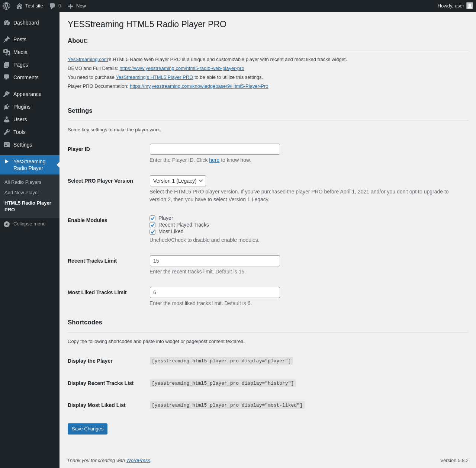The width and height of the screenshot is (476, 468).
Task: Click the user avatar in top bar
Action: point(470,6)
